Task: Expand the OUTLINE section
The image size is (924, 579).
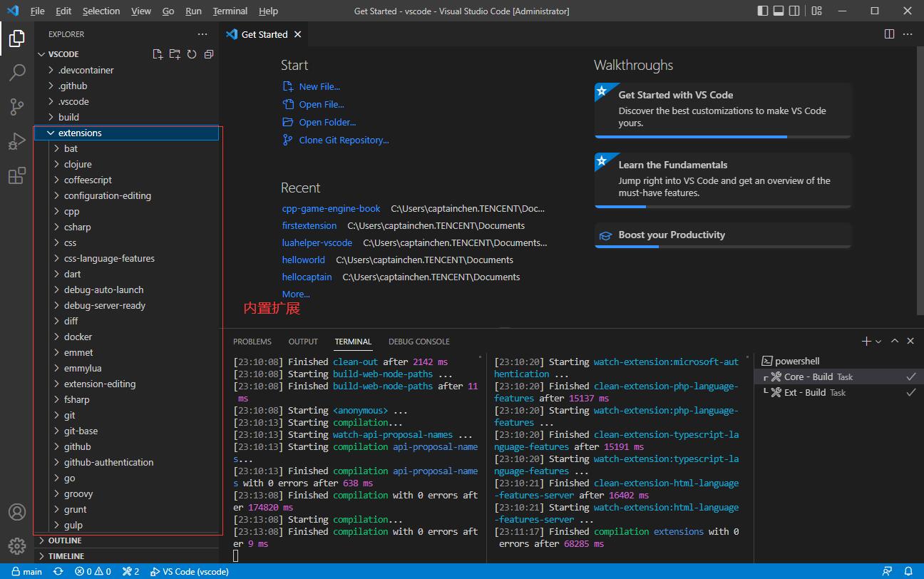Action: click(x=126, y=540)
